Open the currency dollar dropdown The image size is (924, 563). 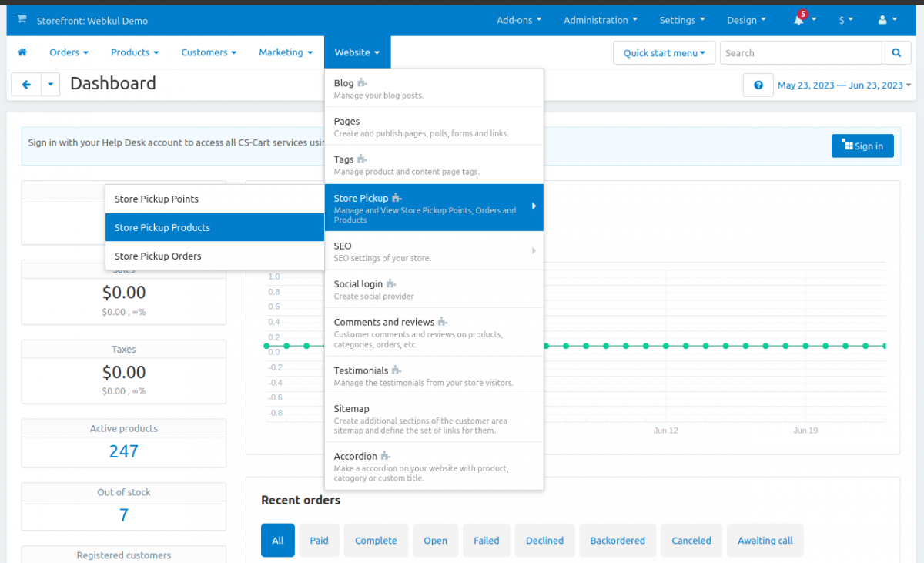coord(846,20)
